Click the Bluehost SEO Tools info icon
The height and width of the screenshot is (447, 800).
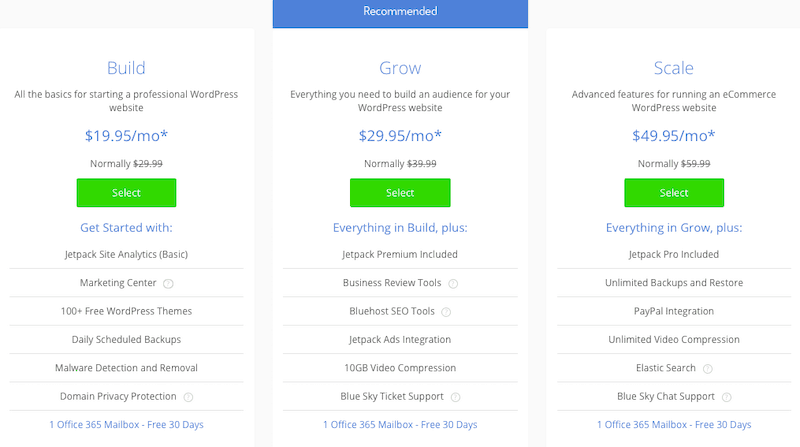pos(439,311)
